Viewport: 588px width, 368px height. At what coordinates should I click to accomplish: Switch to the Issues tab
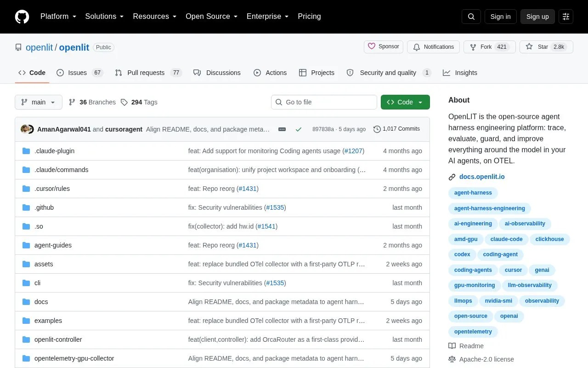(80, 73)
